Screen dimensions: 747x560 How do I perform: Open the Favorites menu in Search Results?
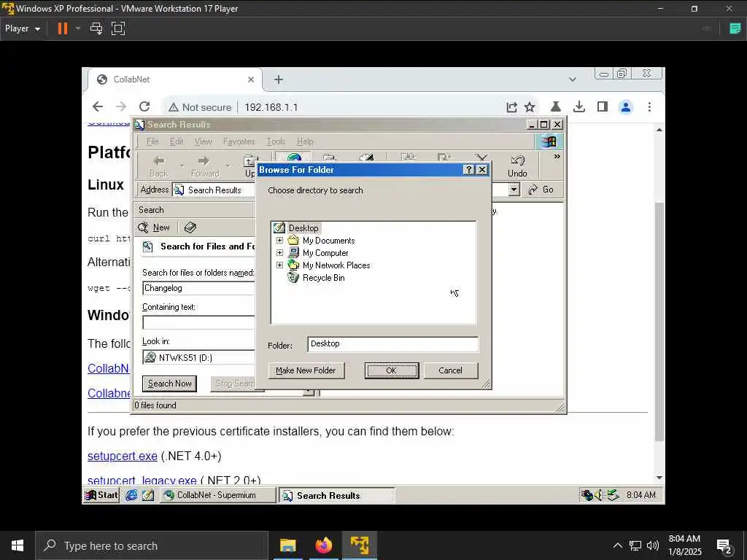click(x=239, y=141)
